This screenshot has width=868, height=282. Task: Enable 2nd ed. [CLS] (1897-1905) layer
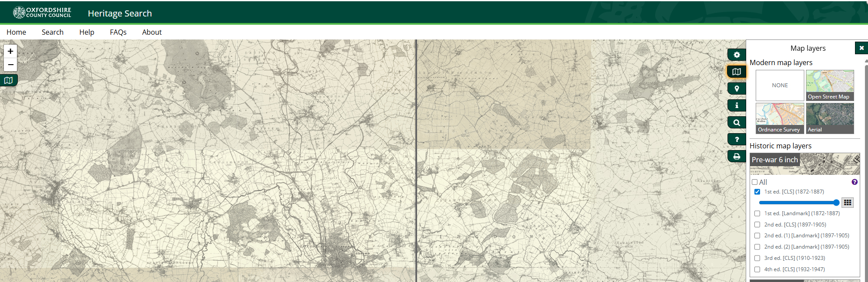(x=757, y=225)
